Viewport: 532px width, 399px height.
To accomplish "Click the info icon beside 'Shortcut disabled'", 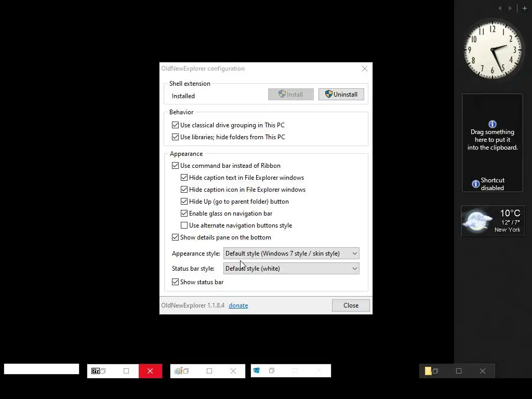I will point(476,184).
